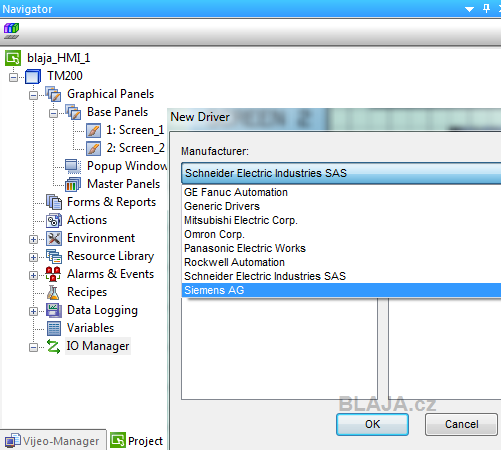The image size is (501, 450).
Task: Click the Screen_2 panel icon
Action: pos(93,148)
